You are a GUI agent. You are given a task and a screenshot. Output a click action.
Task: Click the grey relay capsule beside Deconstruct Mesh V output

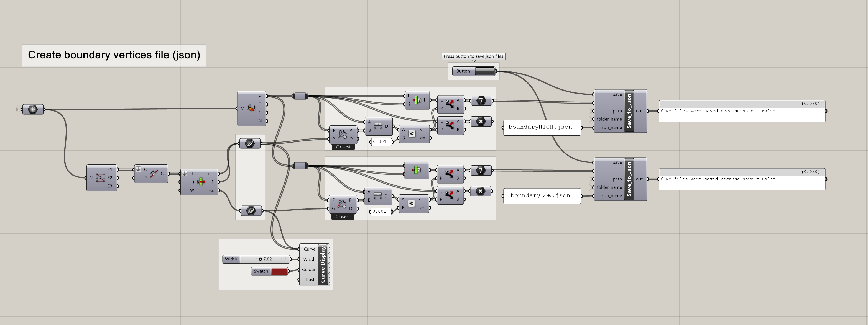pos(300,96)
